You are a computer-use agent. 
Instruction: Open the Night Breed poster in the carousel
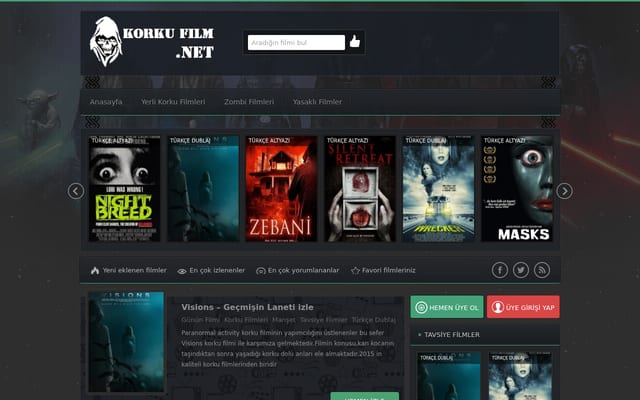pos(124,189)
